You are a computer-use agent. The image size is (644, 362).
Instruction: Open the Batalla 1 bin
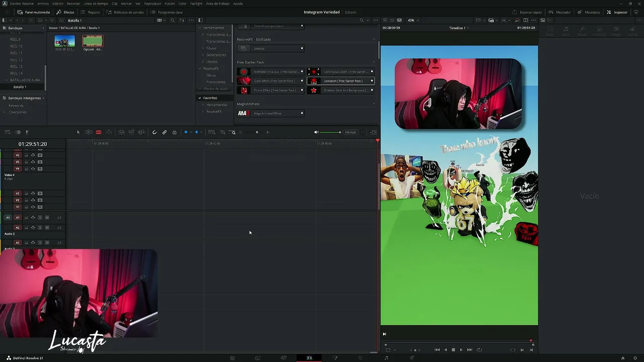click(20, 87)
